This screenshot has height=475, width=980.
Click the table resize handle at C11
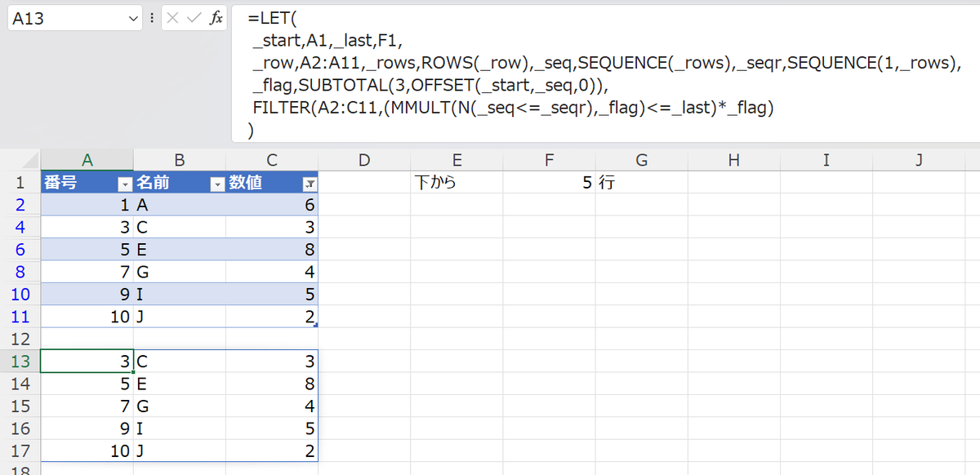315,325
